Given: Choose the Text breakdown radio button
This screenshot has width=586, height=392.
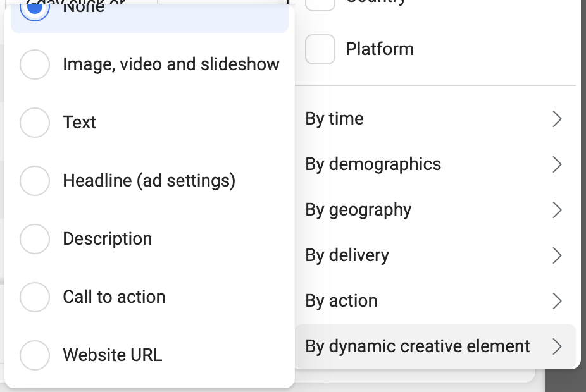Looking at the screenshot, I should click(35, 123).
